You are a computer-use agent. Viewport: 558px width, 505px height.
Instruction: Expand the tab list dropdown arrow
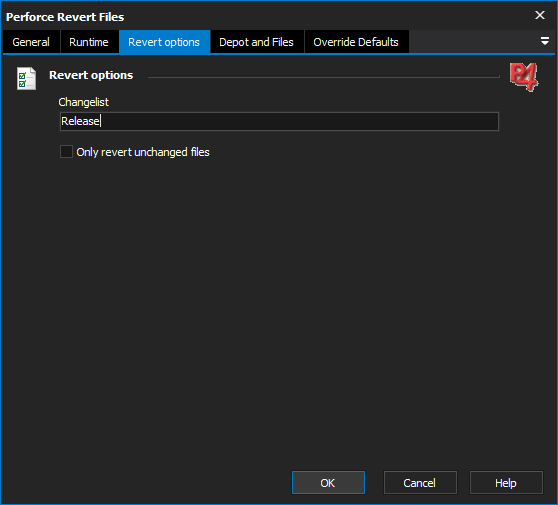pyautogui.click(x=544, y=41)
